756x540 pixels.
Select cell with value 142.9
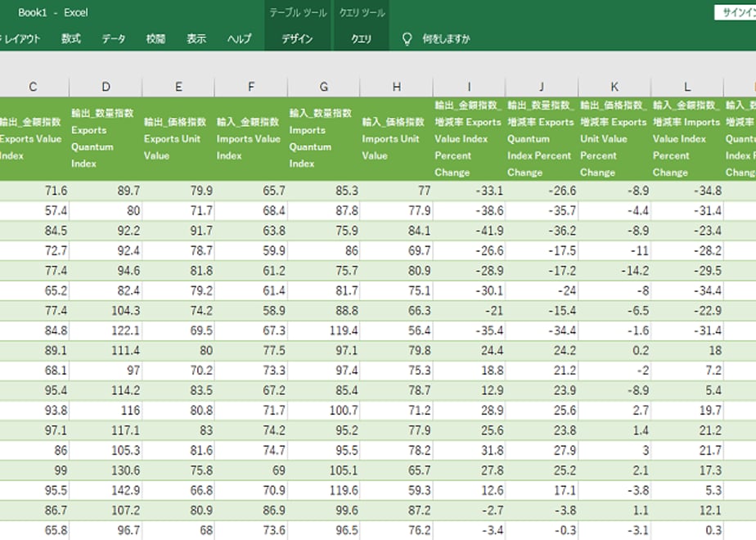coord(106,491)
